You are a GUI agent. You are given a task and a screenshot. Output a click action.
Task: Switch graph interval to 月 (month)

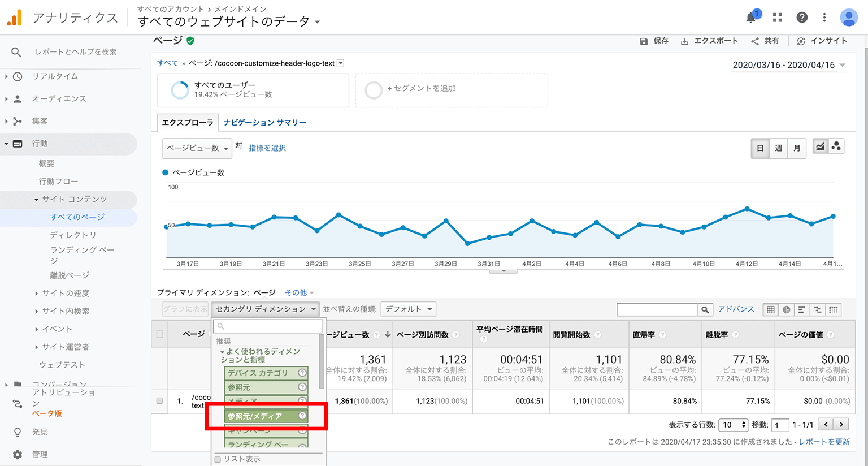(x=797, y=148)
